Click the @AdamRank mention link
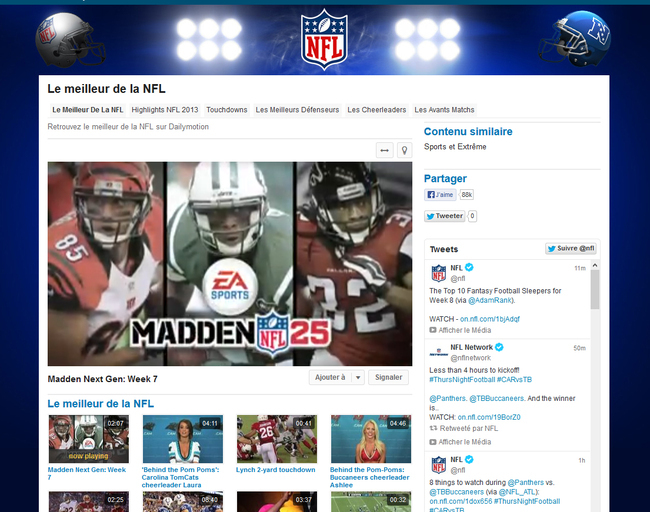 [490, 301]
